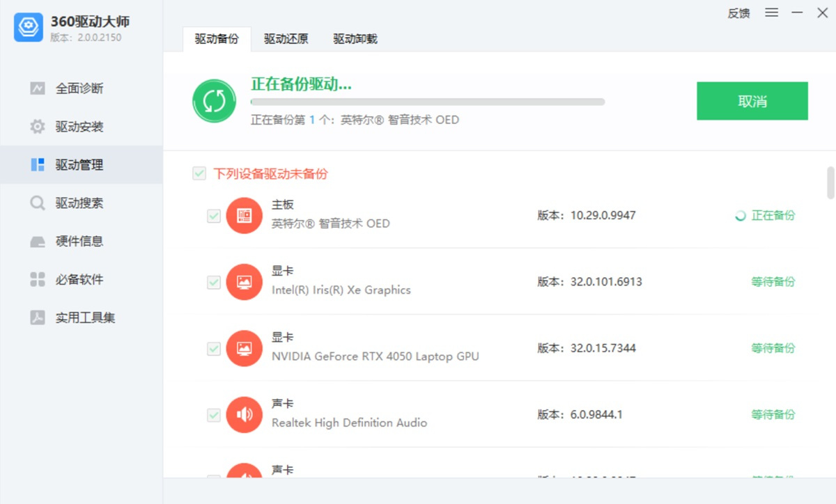Uncheck the Realtek High Definition Audio checkbox
Viewport: 836px width, 504px height.
(213, 414)
